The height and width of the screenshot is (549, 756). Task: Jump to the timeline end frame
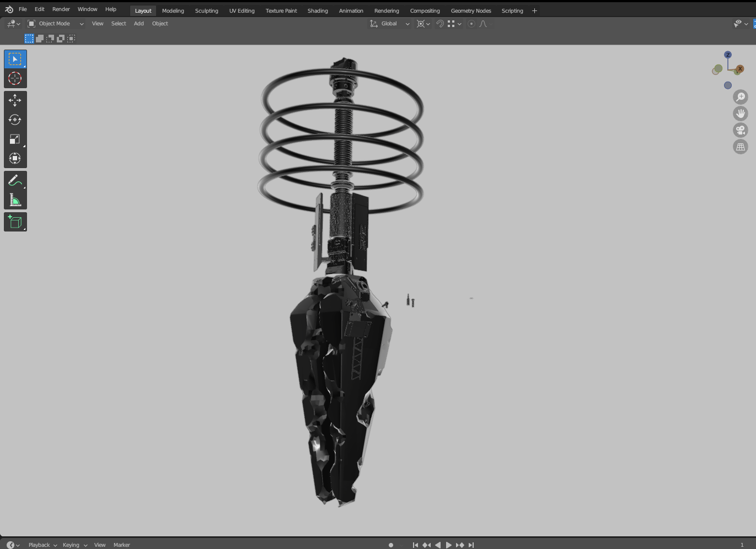pyautogui.click(x=471, y=545)
